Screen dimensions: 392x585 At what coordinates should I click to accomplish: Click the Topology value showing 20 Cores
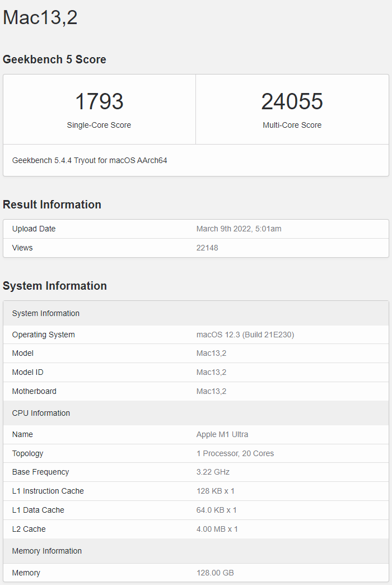(x=235, y=453)
